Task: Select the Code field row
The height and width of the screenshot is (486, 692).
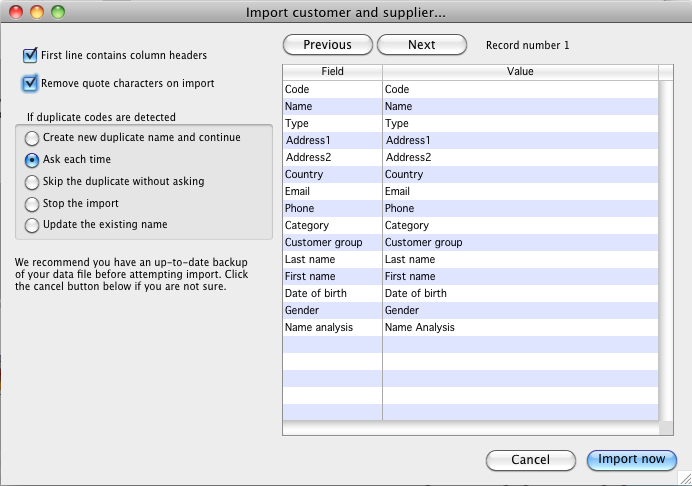Action: point(470,89)
